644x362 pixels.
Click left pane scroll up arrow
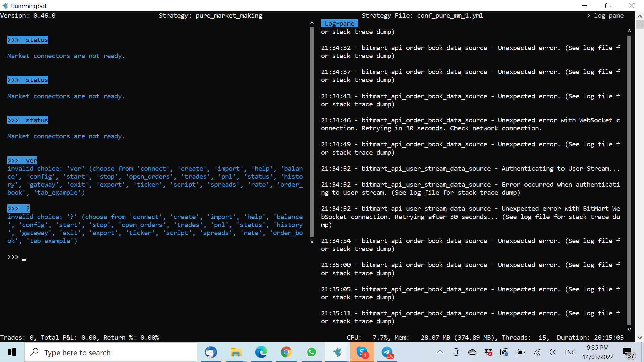pos(312,23)
